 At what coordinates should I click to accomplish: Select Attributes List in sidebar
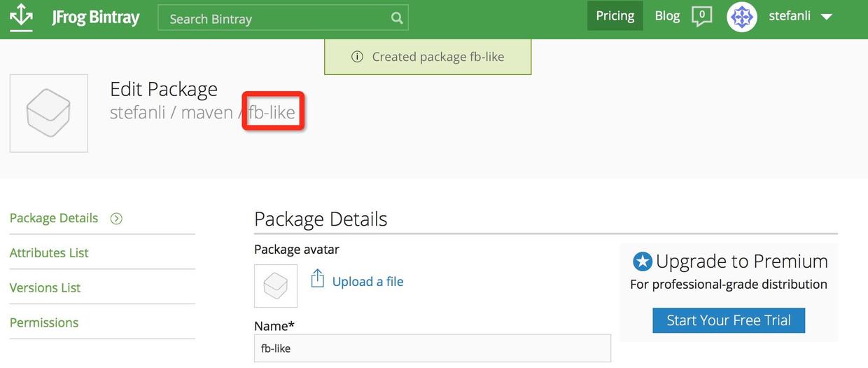click(49, 253)
